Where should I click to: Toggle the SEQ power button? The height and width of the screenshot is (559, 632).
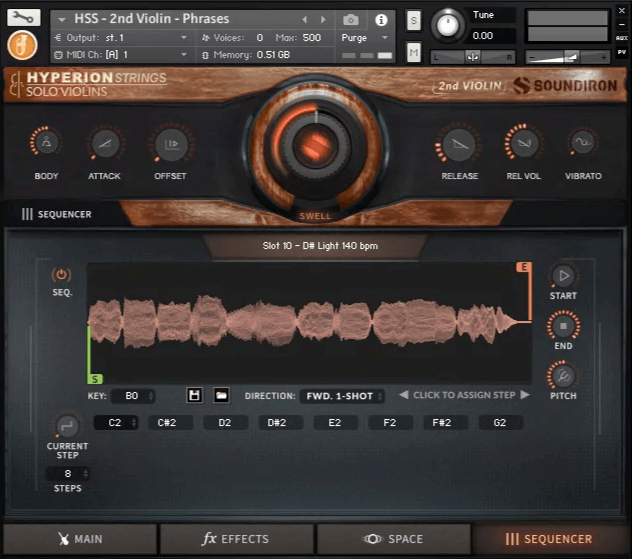[61, 275]
